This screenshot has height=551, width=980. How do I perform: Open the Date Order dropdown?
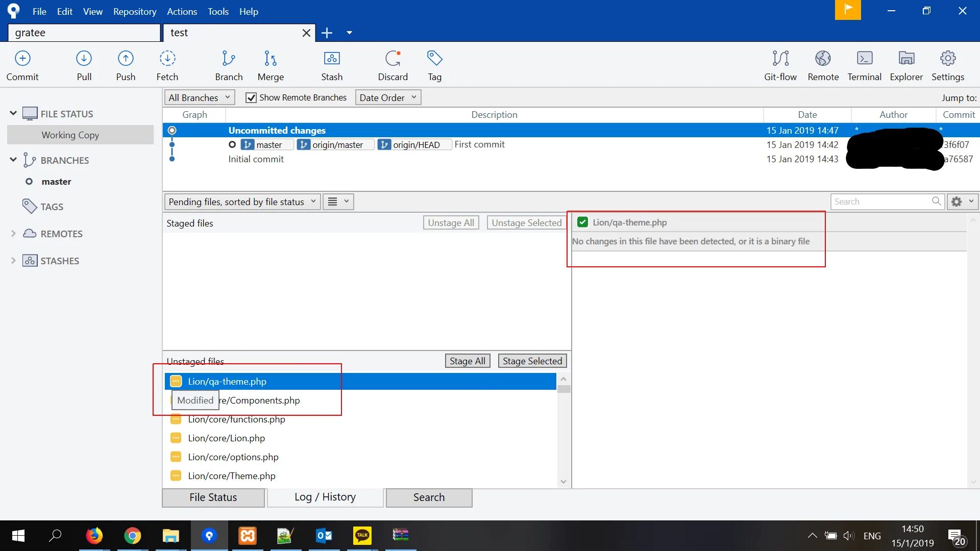click(x=387, y=97)
